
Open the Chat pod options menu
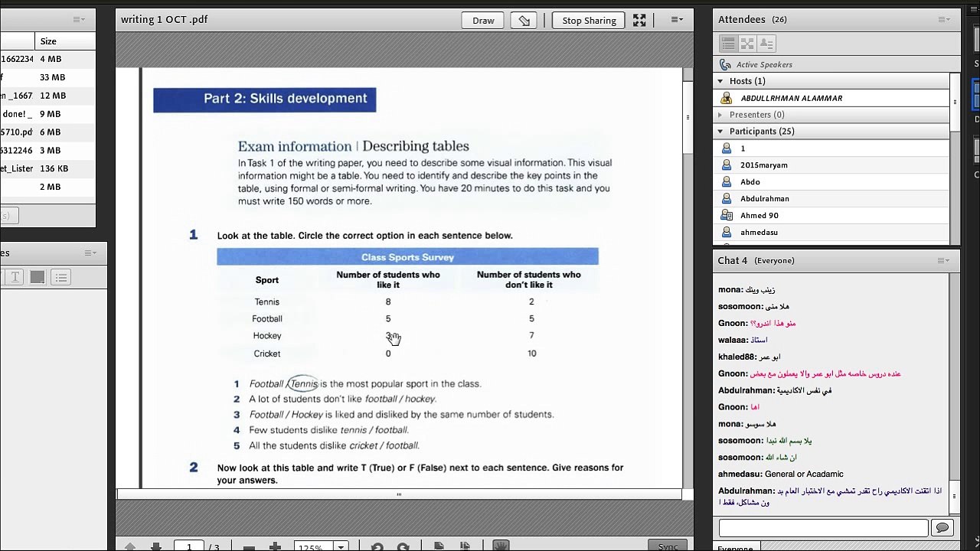(944, 261)
